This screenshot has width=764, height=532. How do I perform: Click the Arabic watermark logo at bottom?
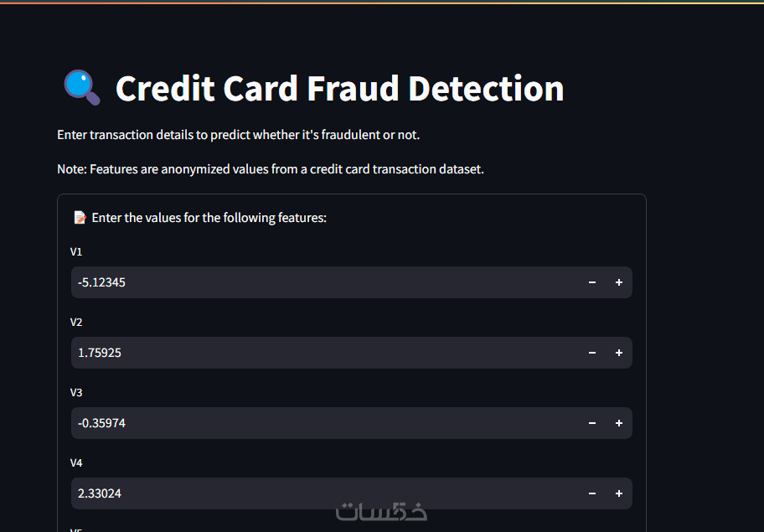coord(381,511)
